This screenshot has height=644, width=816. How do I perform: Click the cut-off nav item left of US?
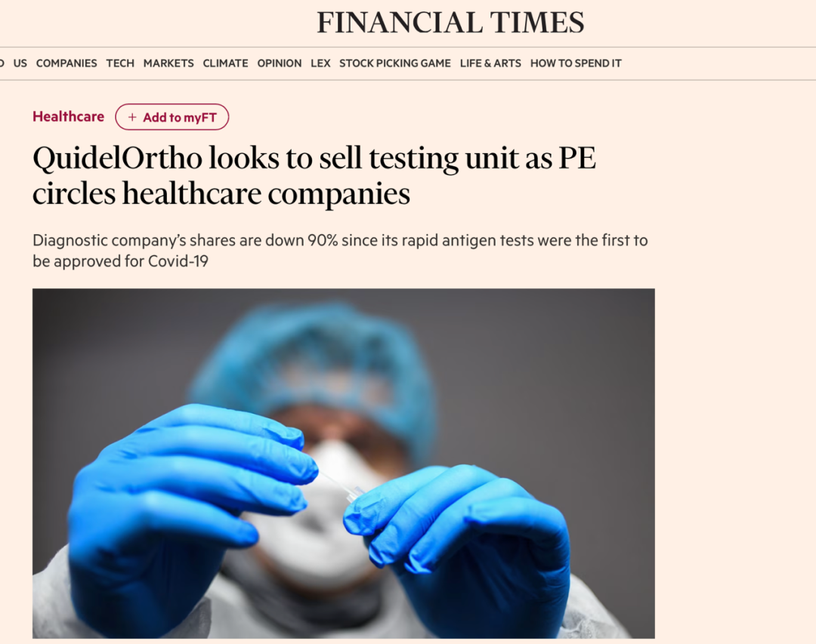pos(2,63)
